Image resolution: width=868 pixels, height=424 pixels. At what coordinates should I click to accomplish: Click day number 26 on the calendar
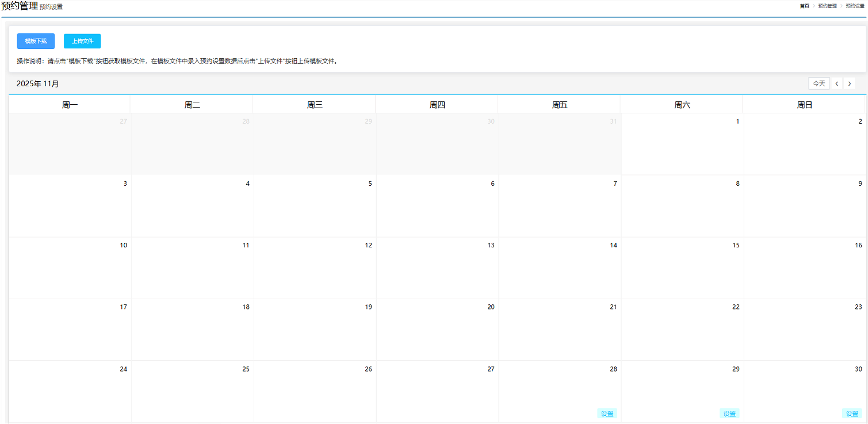pos(369,369)
